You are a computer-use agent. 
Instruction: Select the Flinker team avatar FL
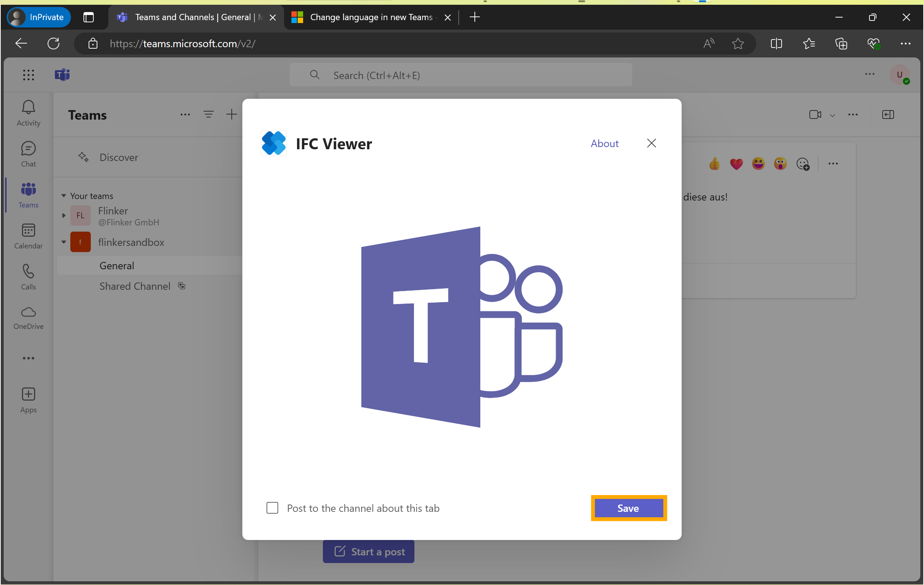point(81,216)
